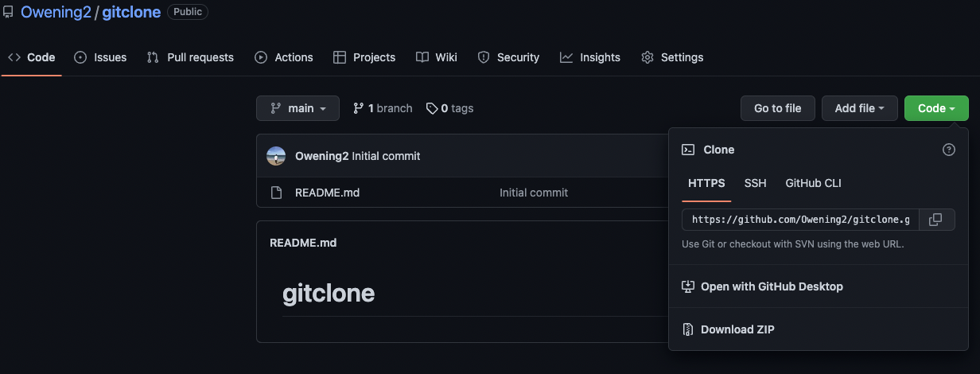The height and width of the screenshot is (374, 980).
Task: Click the gitclone heading in the README
Action: 329,294
